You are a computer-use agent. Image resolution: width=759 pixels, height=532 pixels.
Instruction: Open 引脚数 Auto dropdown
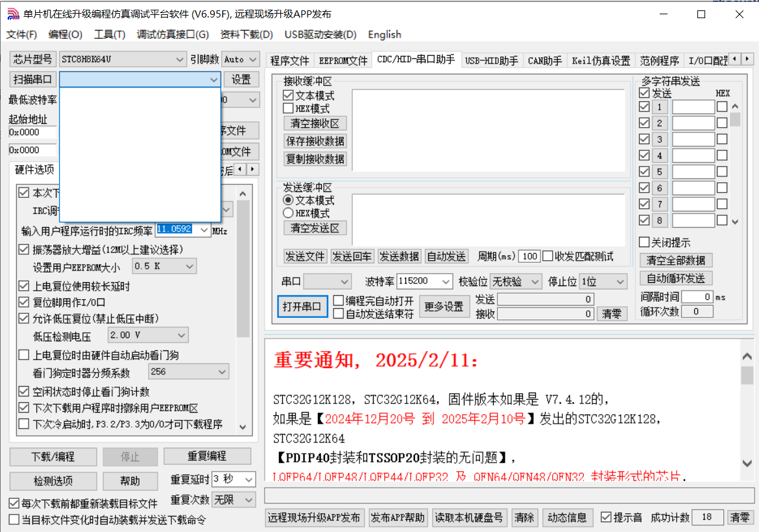pyautogui.click(x=241, y=60)
